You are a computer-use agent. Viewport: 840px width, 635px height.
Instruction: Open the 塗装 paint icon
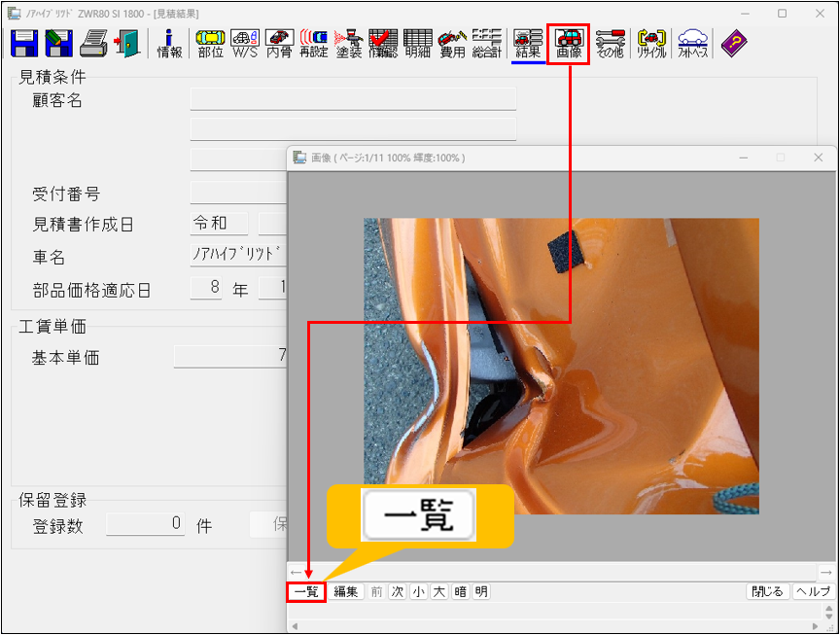[348, 44]
